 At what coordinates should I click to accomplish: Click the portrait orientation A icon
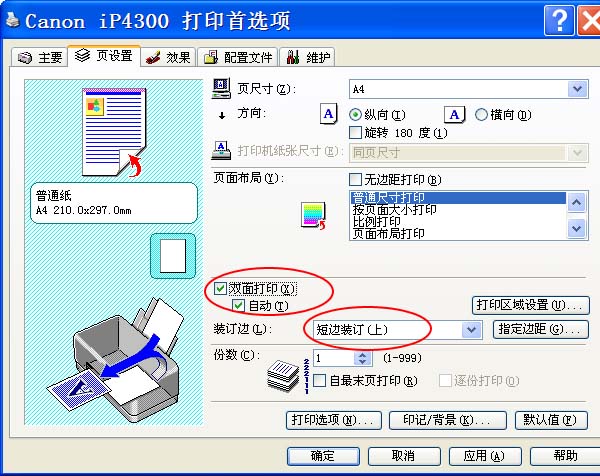[328, 114]
